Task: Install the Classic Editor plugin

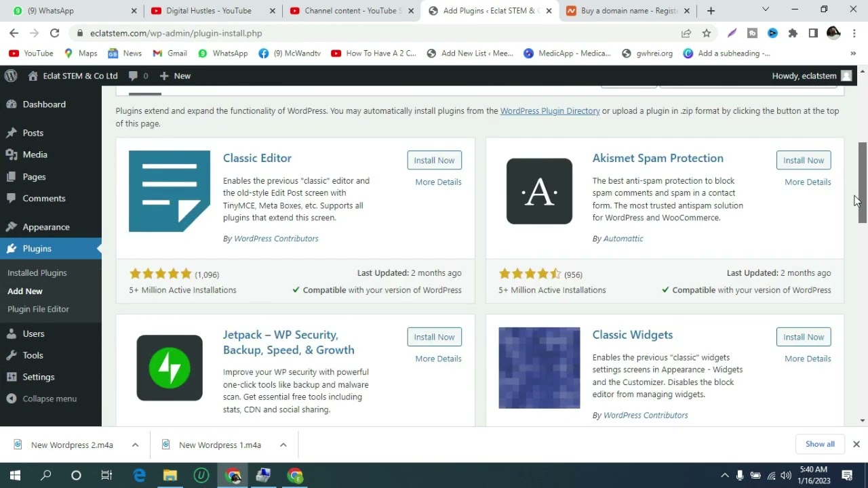Action: coord(434,161)
